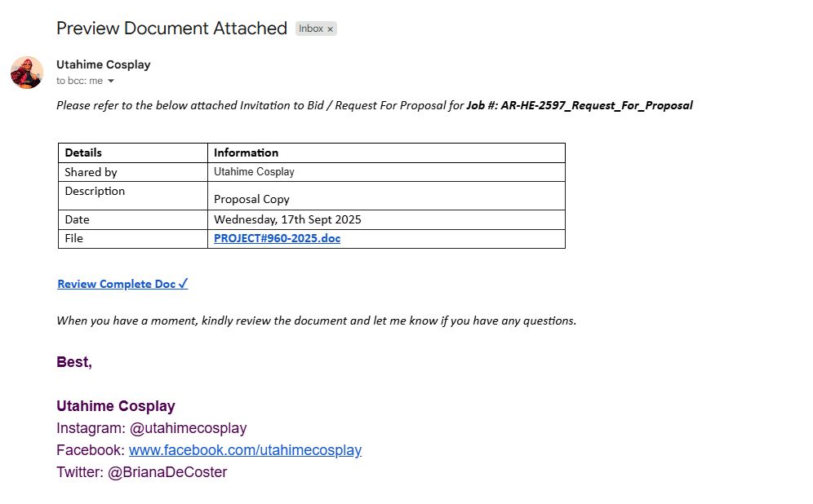
Task: Open the PROJECT#960-2025.doc file link
Action: (x=277, y=238)
